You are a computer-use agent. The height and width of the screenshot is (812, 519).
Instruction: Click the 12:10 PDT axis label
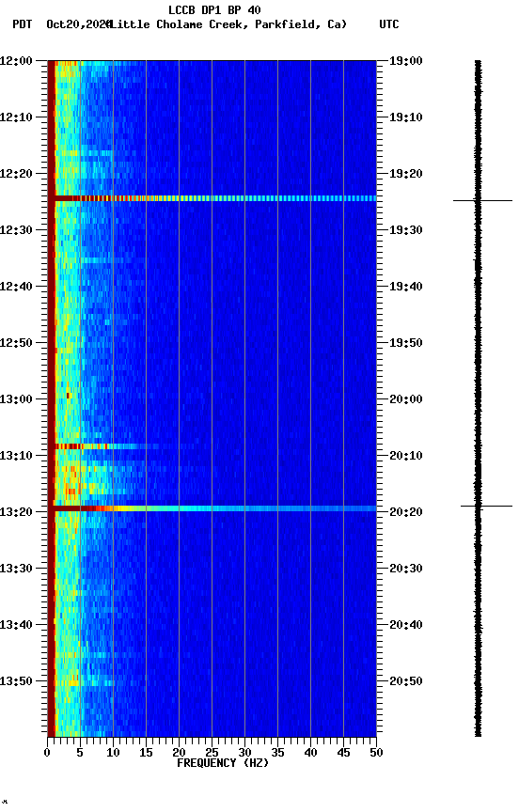click(x=16, y=117)
